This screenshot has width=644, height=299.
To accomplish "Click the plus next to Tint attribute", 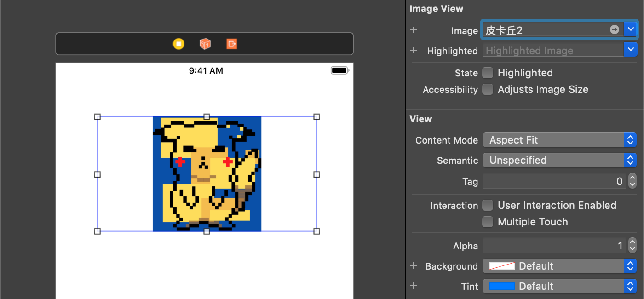I will click(413, 286).
